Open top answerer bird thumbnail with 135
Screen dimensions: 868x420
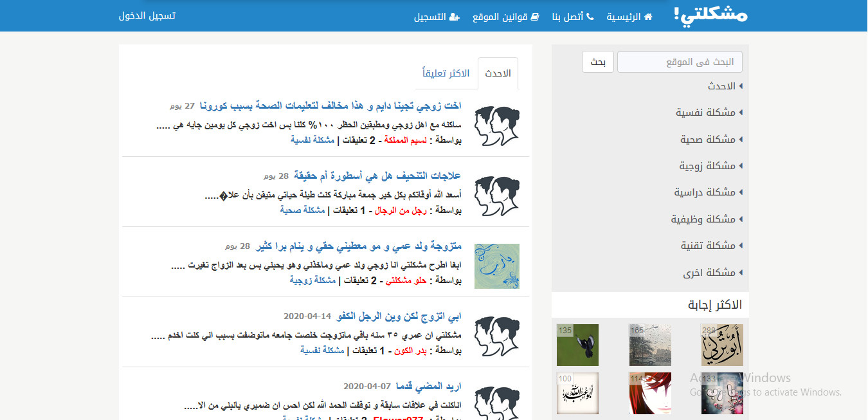[577, 345]
